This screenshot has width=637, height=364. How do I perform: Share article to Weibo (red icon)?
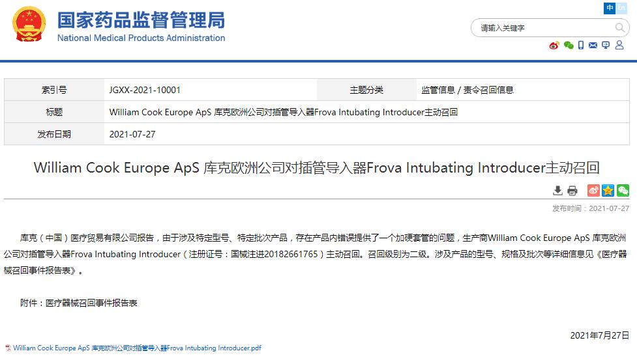[x=593, y=190]
